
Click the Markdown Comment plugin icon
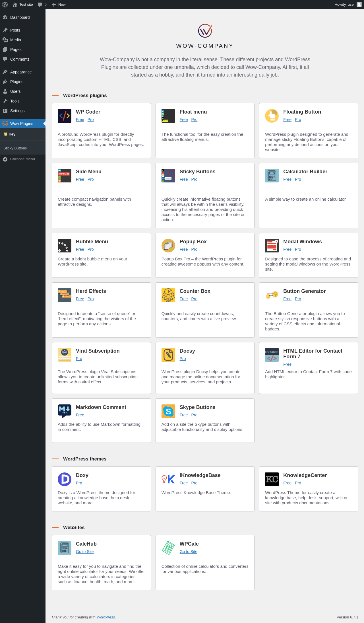65,411
